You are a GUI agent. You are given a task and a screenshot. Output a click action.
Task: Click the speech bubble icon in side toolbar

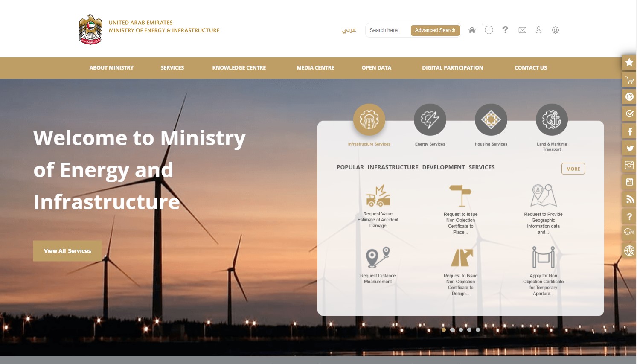629,232
